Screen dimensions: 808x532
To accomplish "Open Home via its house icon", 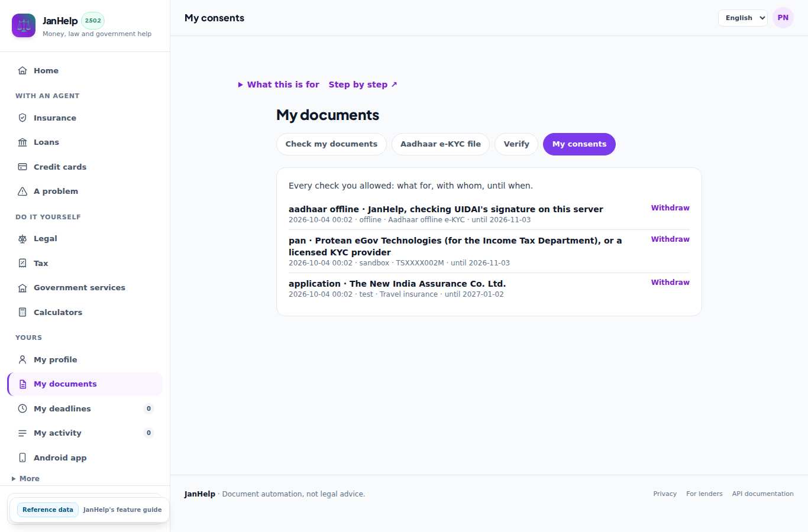I will tap(22, 70).
